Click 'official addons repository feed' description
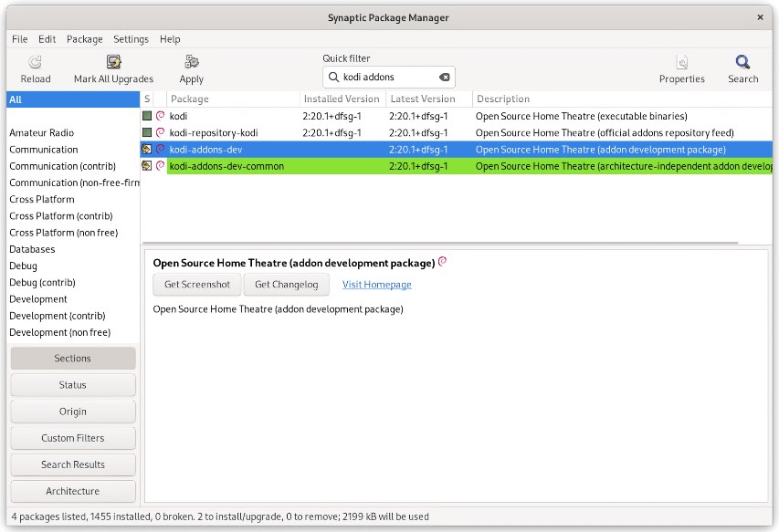 [605, 132]
